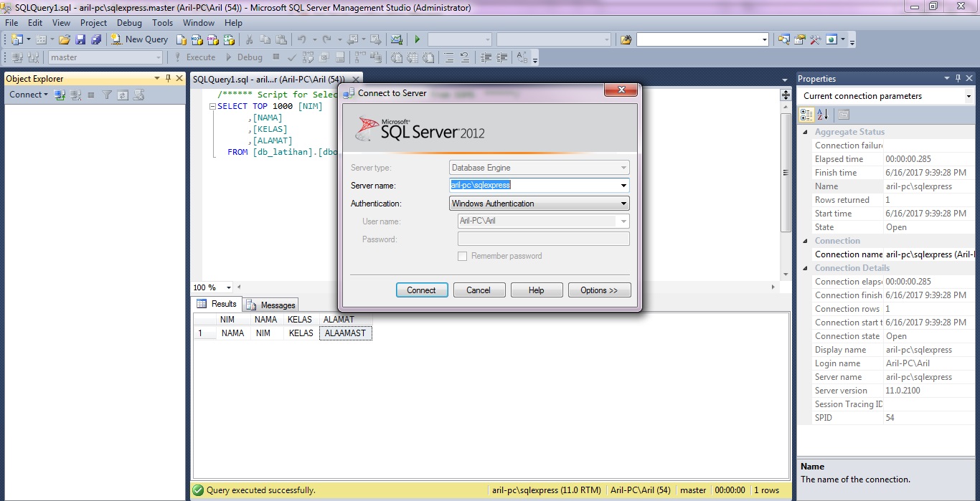Click Object Explorer Refresh icon
Viewport: 980px width, 501px height.
coord(123,95)
